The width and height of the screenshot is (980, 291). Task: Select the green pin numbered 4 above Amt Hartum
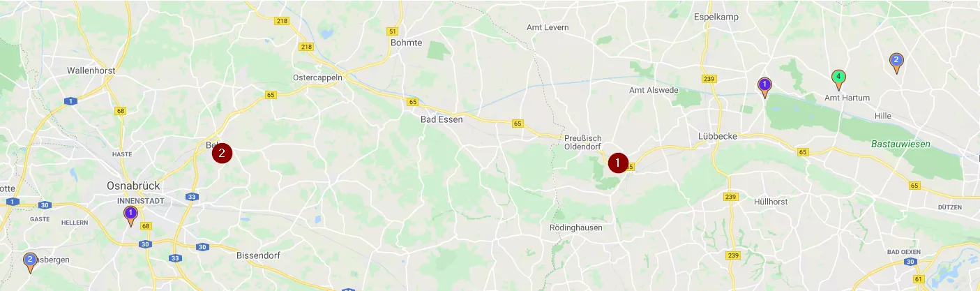(x=840, y=80)
